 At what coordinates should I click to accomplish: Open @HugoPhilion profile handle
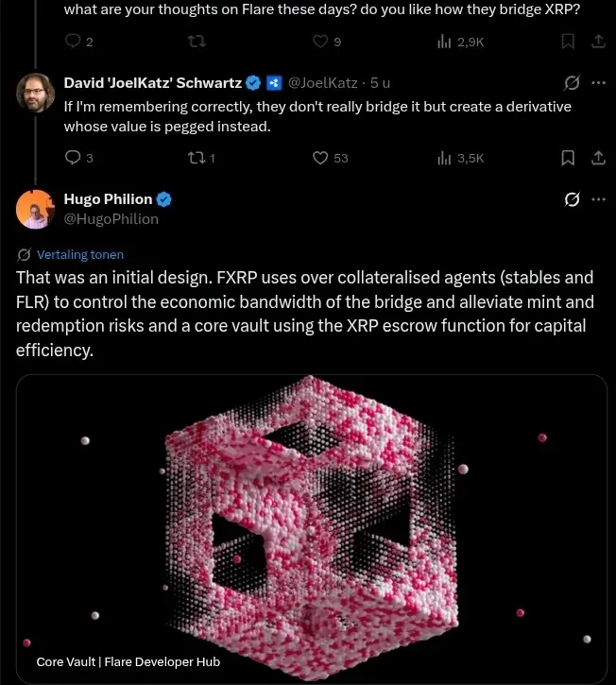111,219
